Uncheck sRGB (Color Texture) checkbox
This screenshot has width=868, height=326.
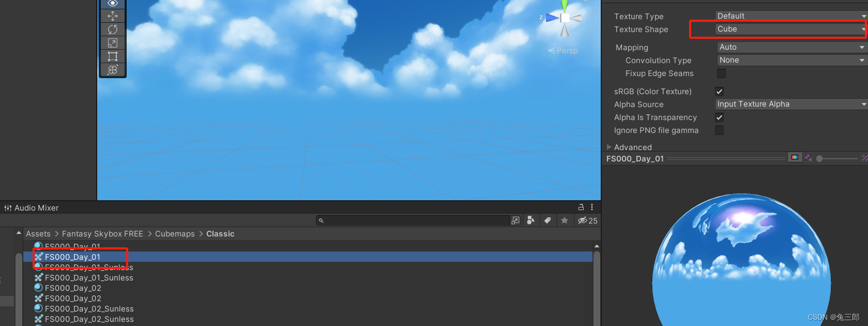(x=719, y=92)
